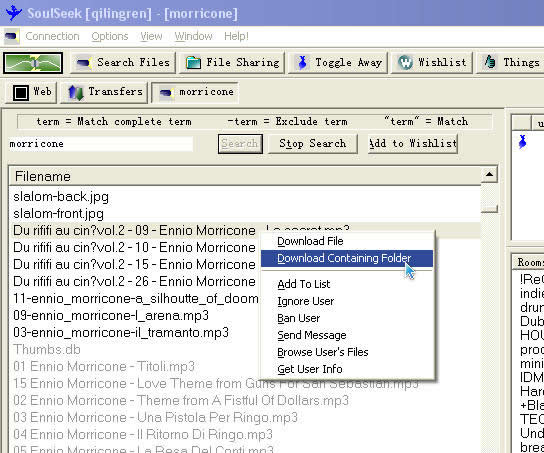The width and height of the screenshot is (544, 453).
Task: Click the File Sharing folder icon
Action: pyautogui.click(x=193, y=63)
